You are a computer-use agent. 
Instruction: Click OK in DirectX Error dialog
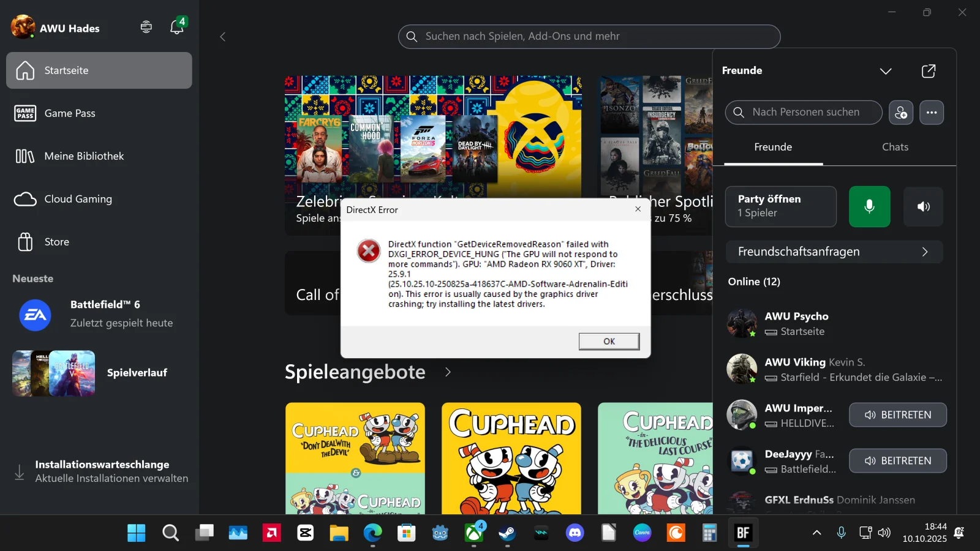tap(609, 342)
